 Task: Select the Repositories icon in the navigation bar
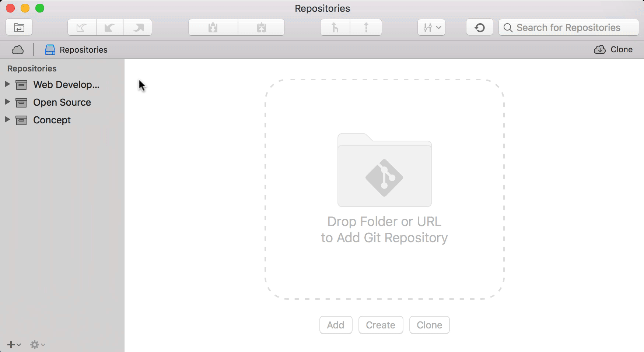tap(50, 50)
